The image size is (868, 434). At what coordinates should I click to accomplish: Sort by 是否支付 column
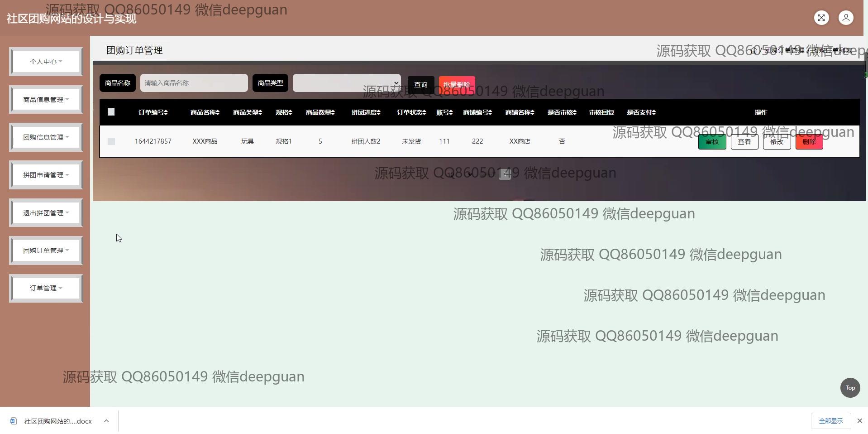641,112
